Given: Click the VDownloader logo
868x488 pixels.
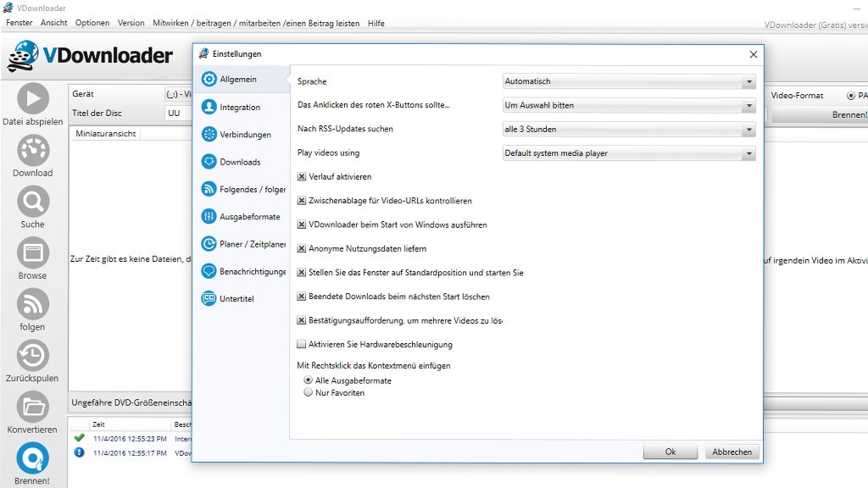Looking at the screenshot, I should (x=90, y=55).
